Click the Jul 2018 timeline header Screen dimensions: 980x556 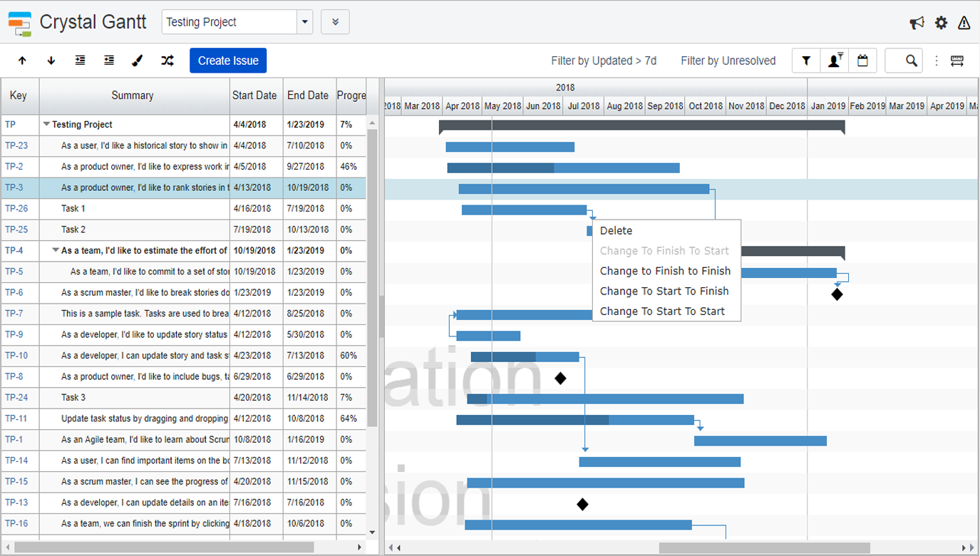point(583,106)
